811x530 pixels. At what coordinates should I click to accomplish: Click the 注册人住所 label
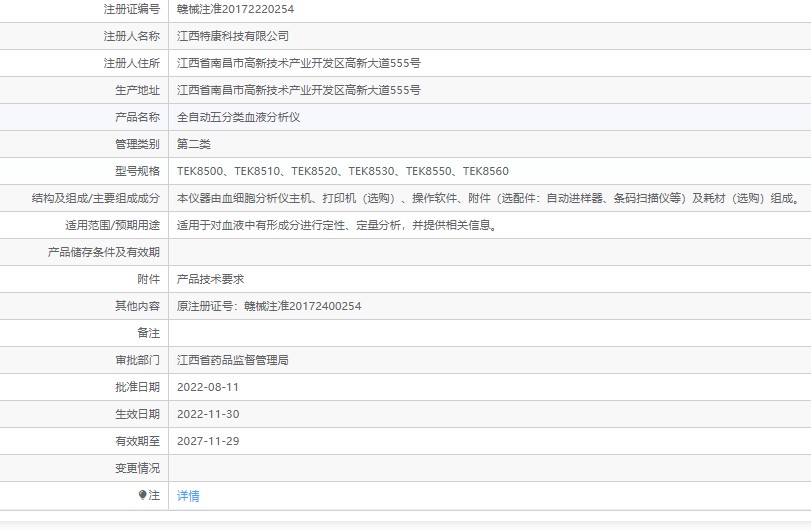[132, 63]
